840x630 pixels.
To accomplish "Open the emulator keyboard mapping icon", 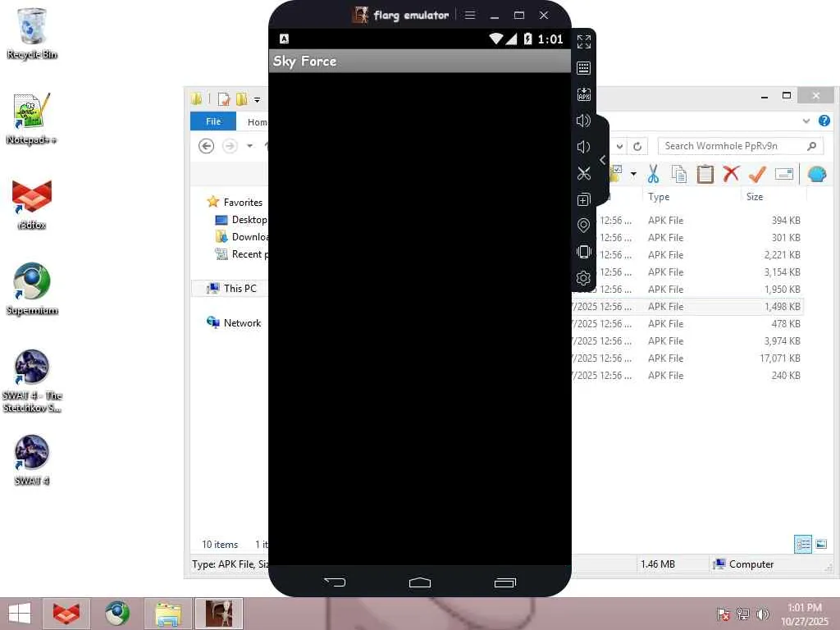I will [583, 68].
